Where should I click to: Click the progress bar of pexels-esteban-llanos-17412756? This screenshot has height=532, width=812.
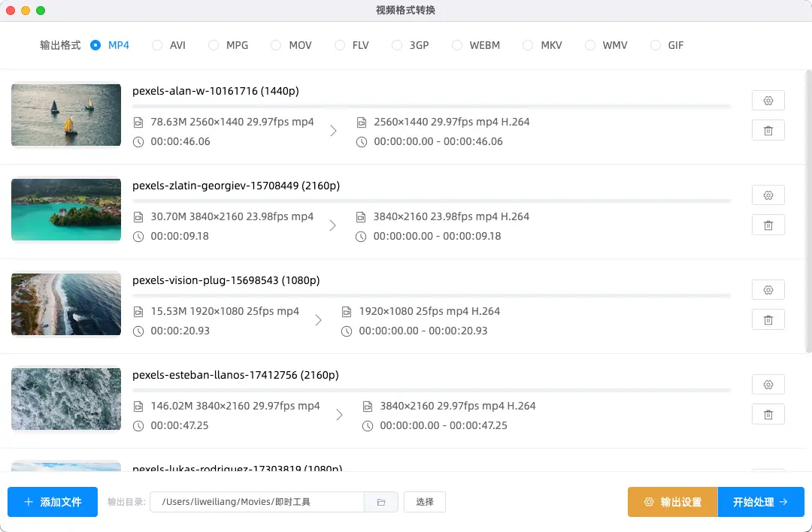point(432,390)
